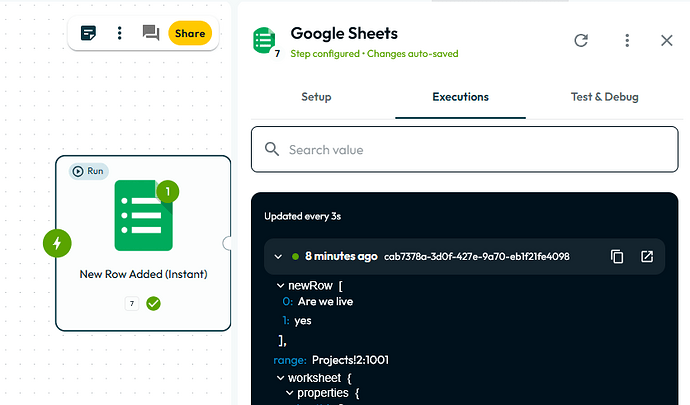Click the yellow Share button

[x=190, y=33]
